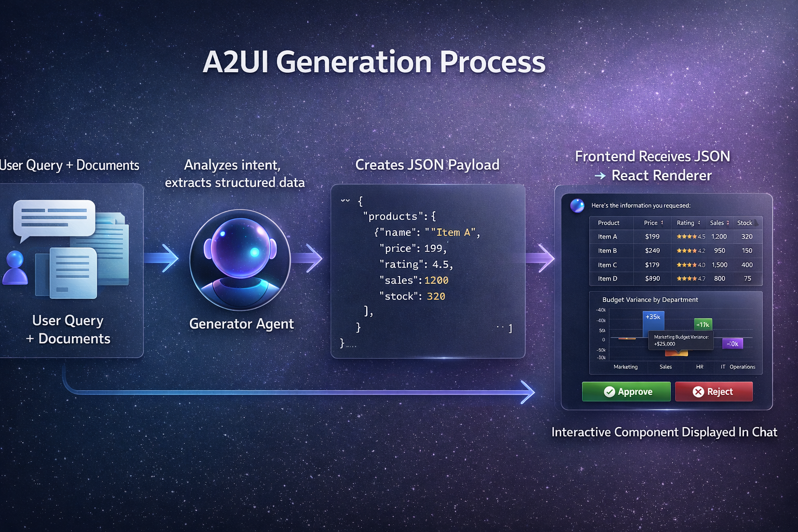The width and height of the screenshot is (798, 532).
Task: Click the arrow from JSON to React renderer
Action: pyautogui.click(x=540, y=258)
